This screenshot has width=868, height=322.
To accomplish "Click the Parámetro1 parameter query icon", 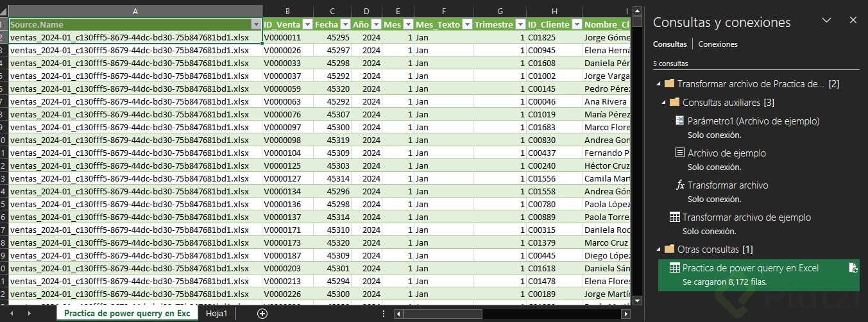I will (679, 121).
